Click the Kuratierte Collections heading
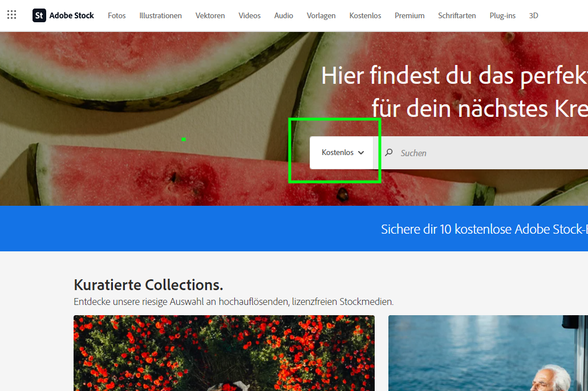Screen dimensions: 588x391 (x=148, y=284)
